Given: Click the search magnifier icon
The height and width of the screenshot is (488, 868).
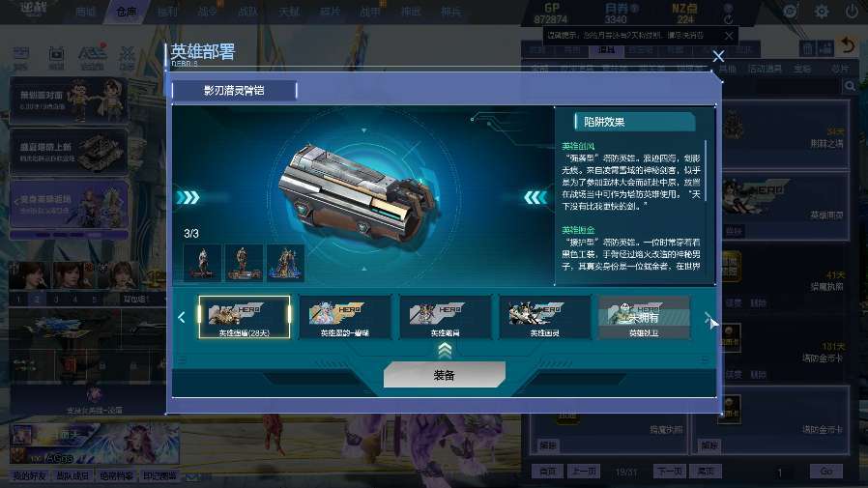Looking at the screenshot, I should coord(850,86).
